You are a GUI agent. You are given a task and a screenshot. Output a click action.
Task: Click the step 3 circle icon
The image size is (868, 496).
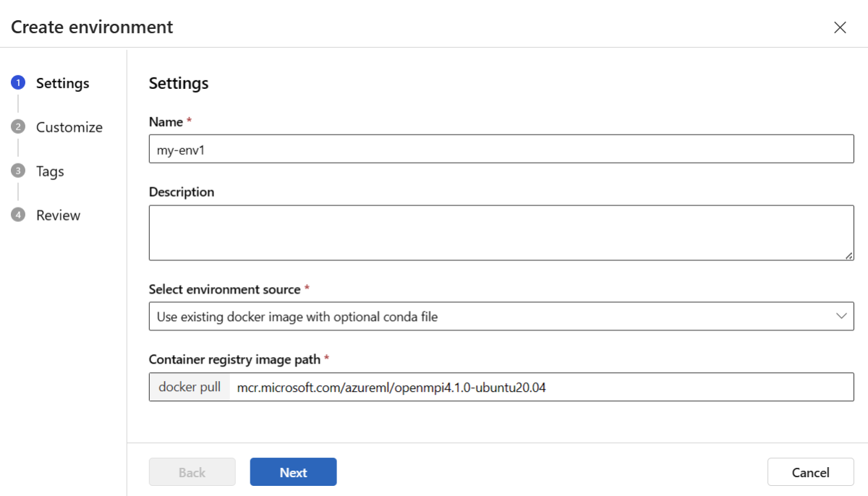(18, 171)
